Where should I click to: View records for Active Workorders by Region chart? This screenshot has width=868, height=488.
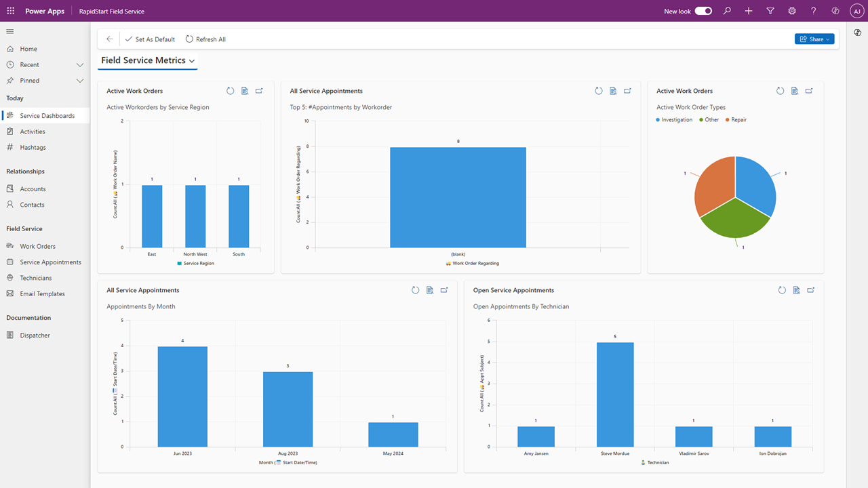pos(245,91)
